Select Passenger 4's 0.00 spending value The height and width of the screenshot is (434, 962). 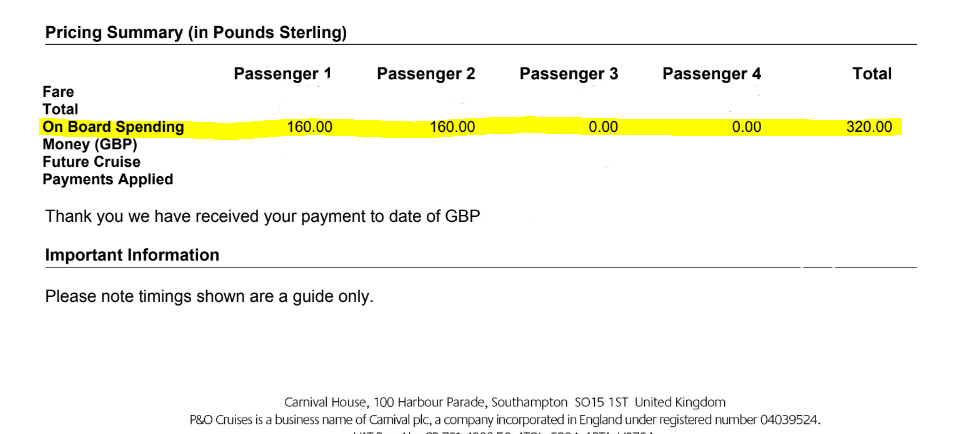746,127
